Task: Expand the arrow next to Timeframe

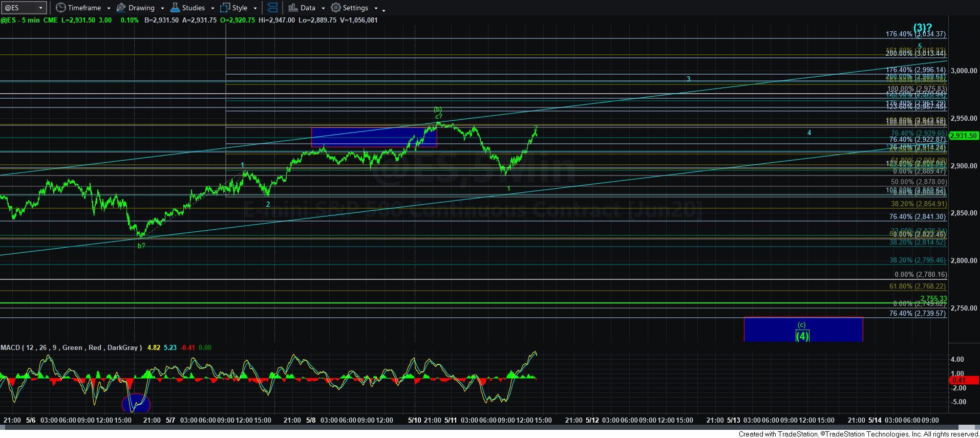Action: 109,8
